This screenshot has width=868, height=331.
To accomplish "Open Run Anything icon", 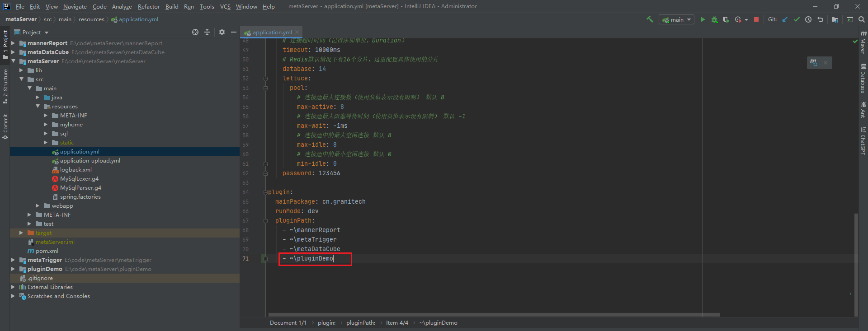I will click(850, 19).
